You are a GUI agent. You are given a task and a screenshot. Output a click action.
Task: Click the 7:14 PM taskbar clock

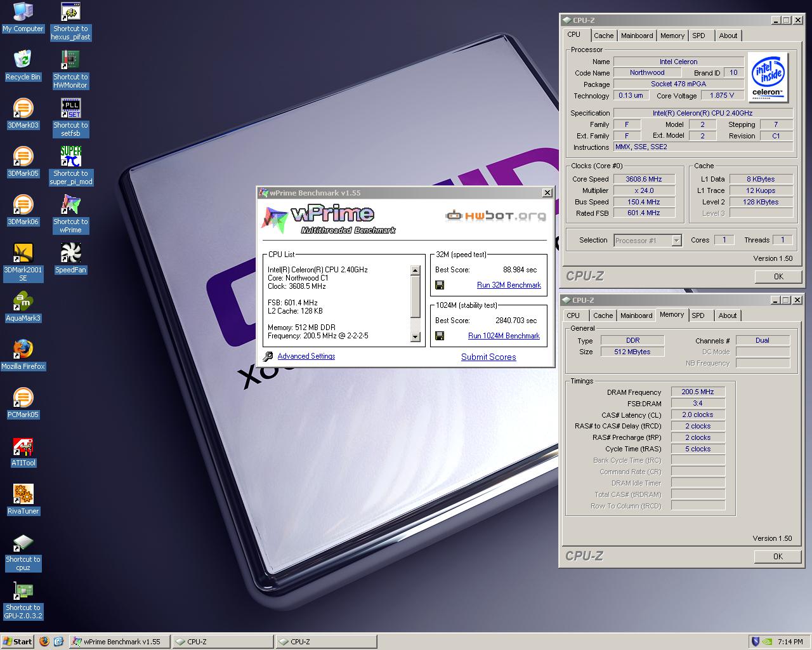coord(790,642)
